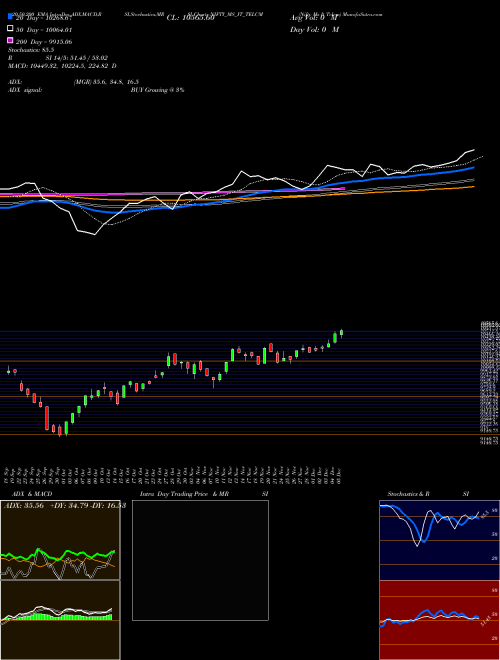This screenshot has width=500, height=660.
Task: Open the blue Stochastics chart panel
Action: [439, 540]
